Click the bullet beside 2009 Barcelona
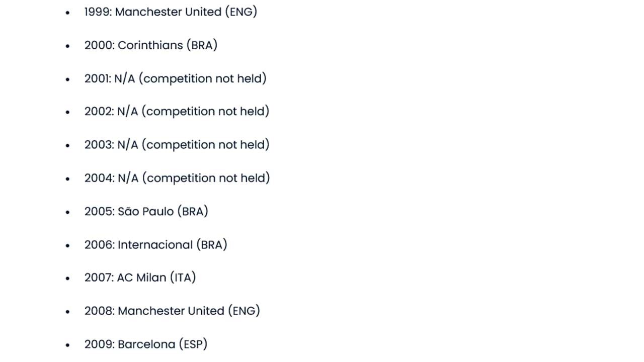The height and width of the screenshot is (362, 644). coord(68,345)
